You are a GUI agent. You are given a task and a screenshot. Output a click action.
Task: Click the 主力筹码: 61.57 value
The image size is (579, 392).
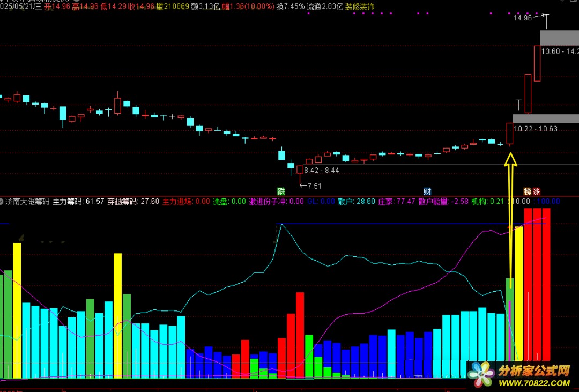(x=78, y=201)
